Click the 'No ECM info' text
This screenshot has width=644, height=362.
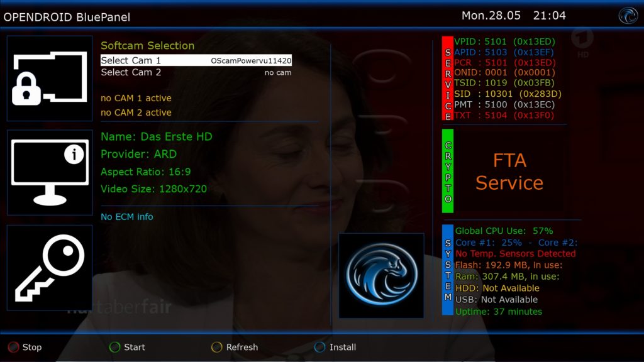pos(127,217)
